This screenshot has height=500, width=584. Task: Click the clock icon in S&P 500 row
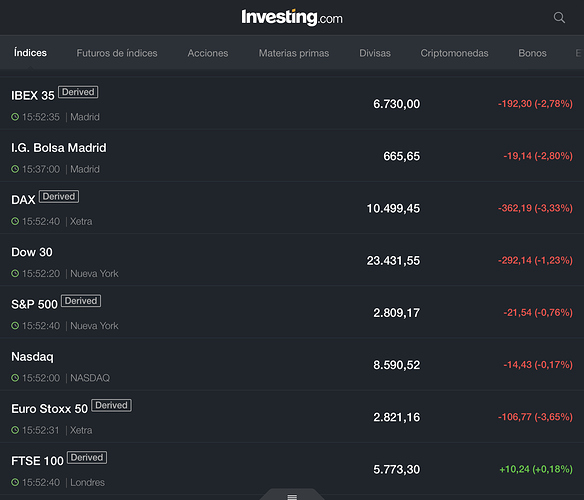coord(15,326)
